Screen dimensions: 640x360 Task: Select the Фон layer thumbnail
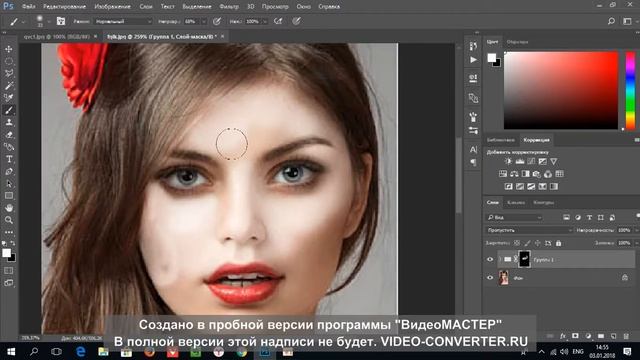pyautogui.click(x=504, y=278)
